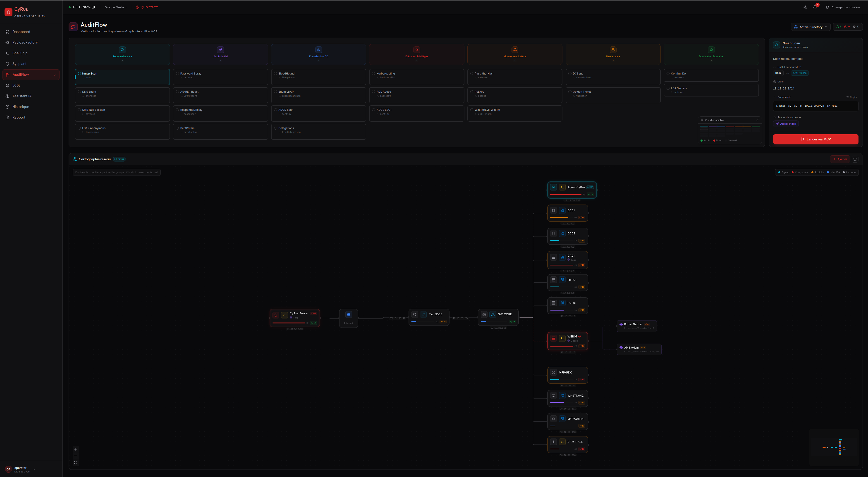
Task: Open PayloadFactory in the sidebar
Action: (25, 43)
